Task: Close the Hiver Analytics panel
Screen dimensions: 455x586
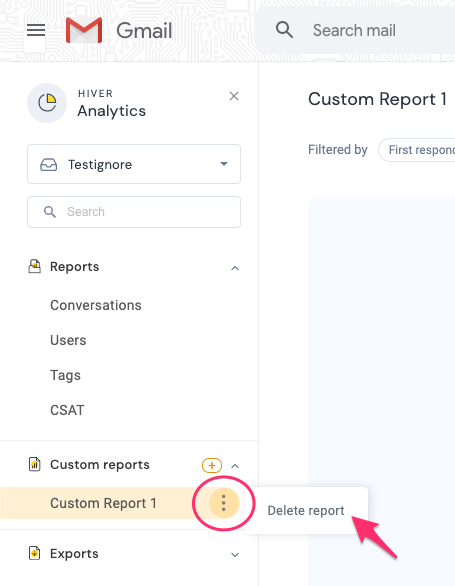Action: pyautogui.click(x=234, y=96)
